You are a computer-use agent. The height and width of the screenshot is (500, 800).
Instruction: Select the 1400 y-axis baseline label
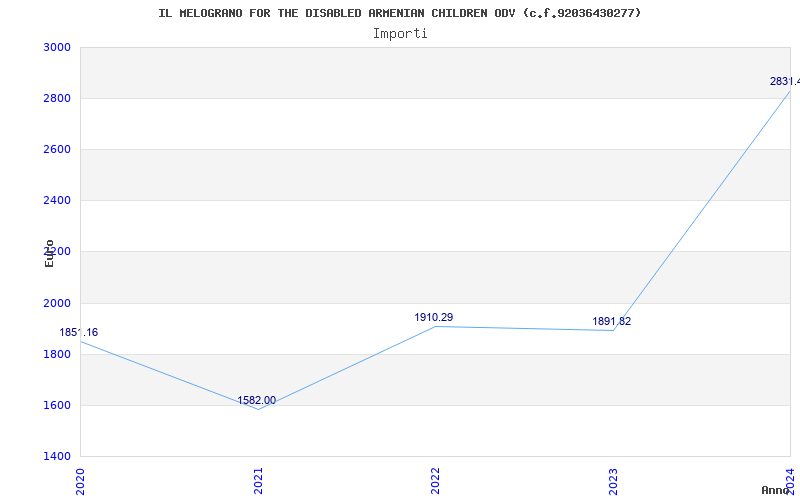[57, 456]
